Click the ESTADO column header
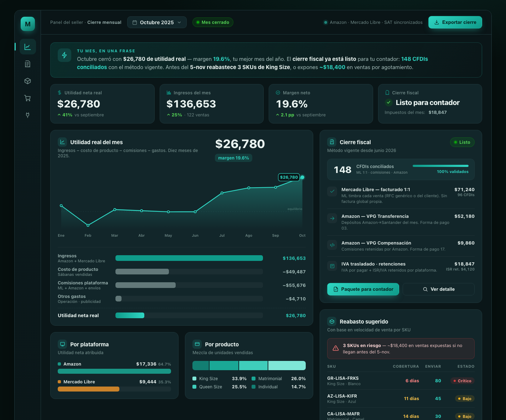The height and width of the screenshot is (420, 506). [466, 366]
